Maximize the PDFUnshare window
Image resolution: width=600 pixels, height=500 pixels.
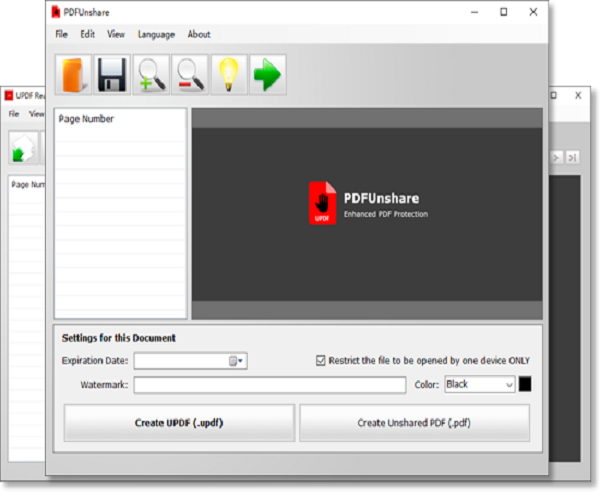tap(504, 12)
